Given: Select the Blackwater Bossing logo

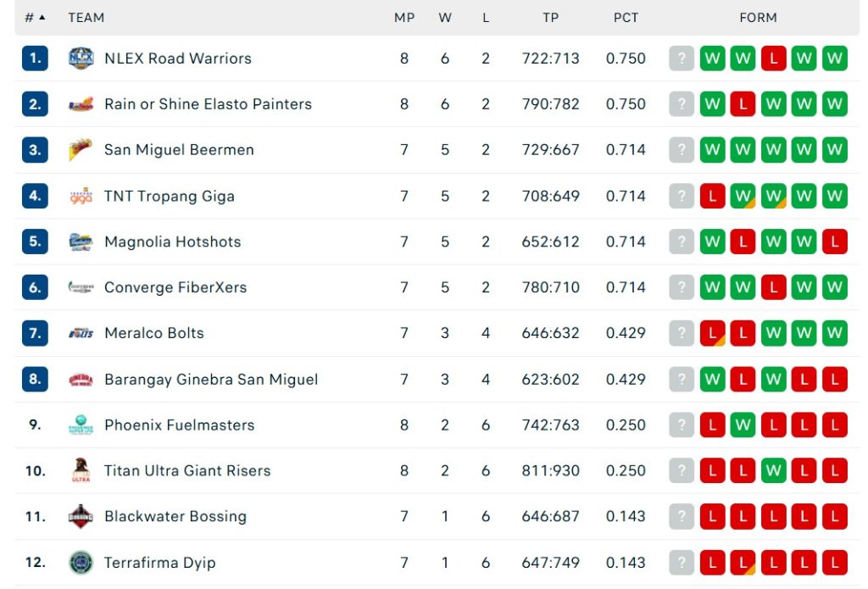Looking at the screenshot, I should click(81, 516).
